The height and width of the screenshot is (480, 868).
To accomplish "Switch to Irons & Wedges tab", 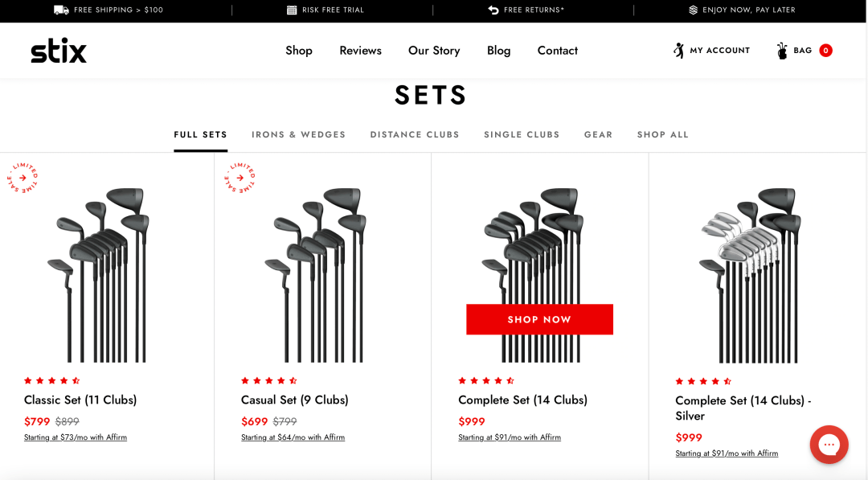I will point(298,134).
